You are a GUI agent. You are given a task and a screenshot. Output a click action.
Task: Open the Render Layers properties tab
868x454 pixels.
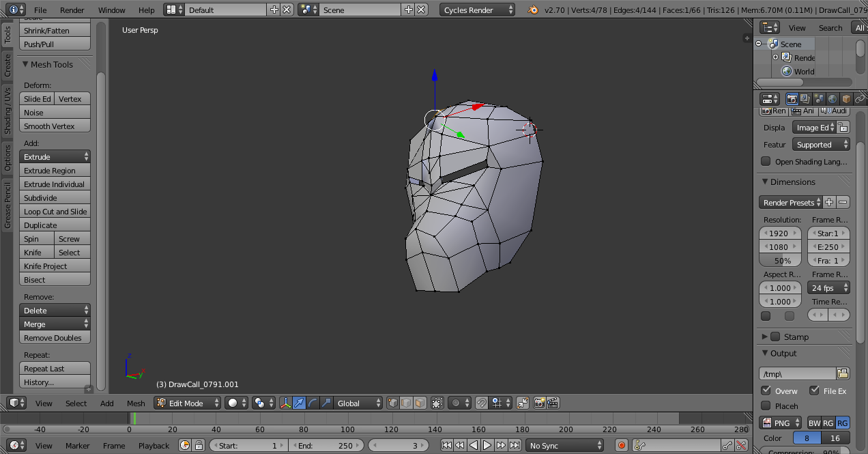pyautogui.click(x=805, y=99)
